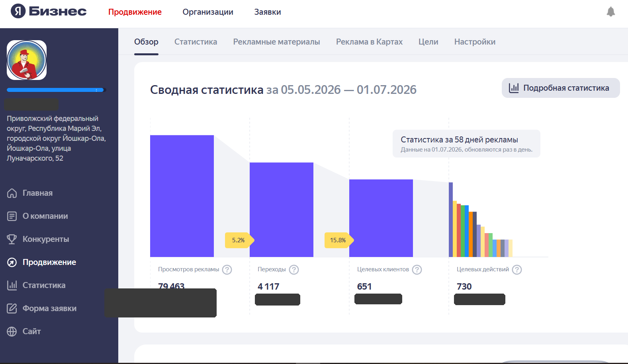
Task: Click the arrow icon beside Продвижение sidebar item
Action: 12,262
